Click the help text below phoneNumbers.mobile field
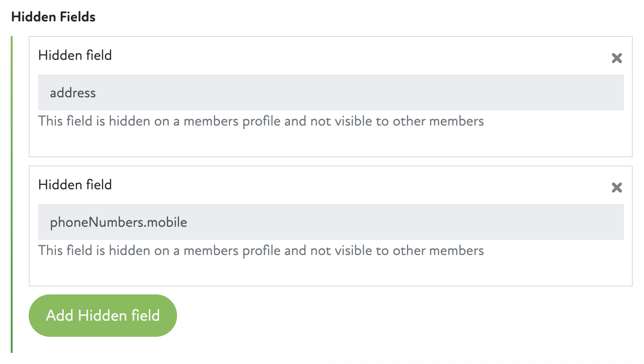Viewport: 644px width, 364px height. [x=261, y=251]
